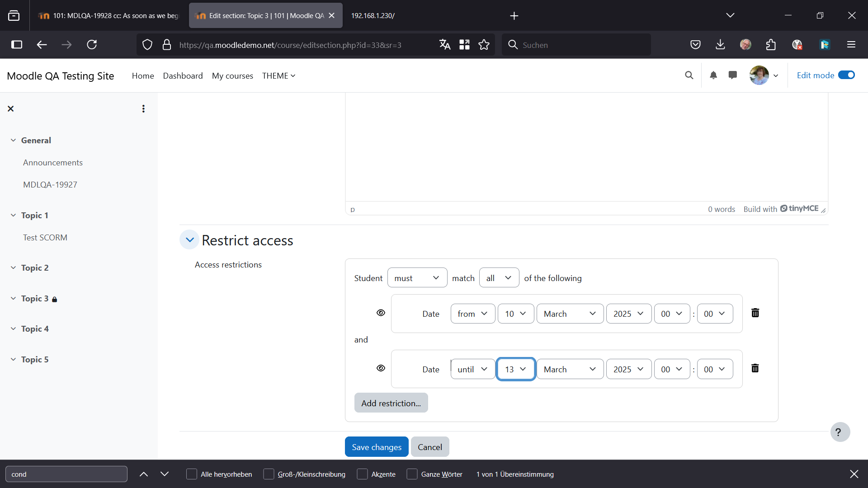868x488 pixels.
Task: Check 'Ganze Wörter' option
Action: coord(412,474)
